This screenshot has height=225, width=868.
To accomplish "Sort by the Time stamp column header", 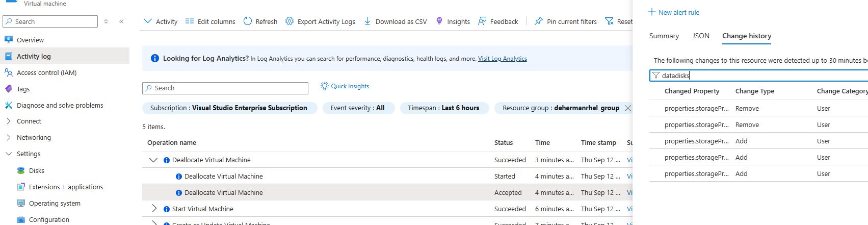I will click(598, 143).
